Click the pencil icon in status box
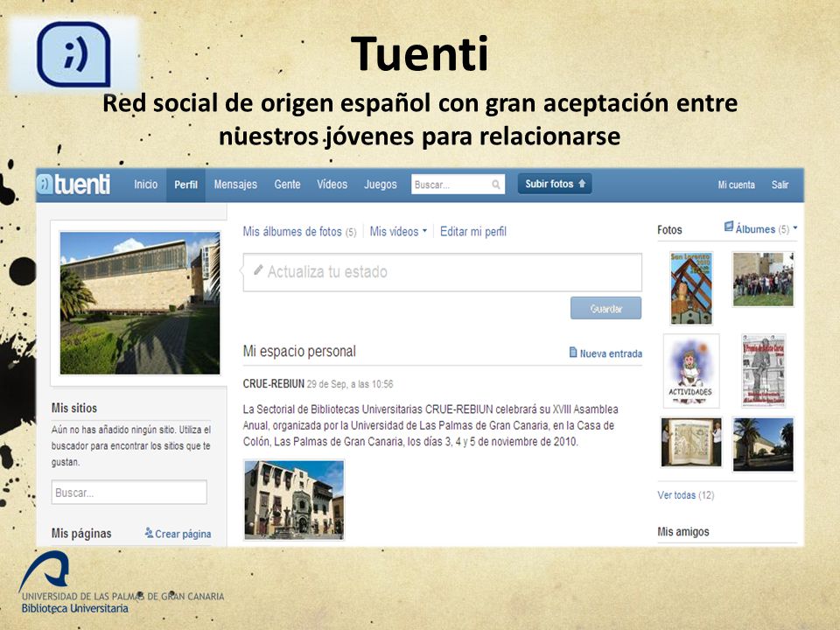The image size is (840, 630). tap(258, 270)
